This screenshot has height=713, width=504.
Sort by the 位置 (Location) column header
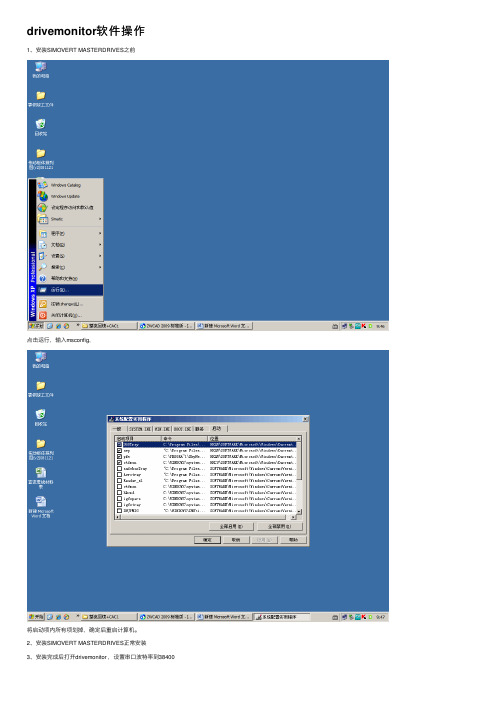[x=252, y=438]
